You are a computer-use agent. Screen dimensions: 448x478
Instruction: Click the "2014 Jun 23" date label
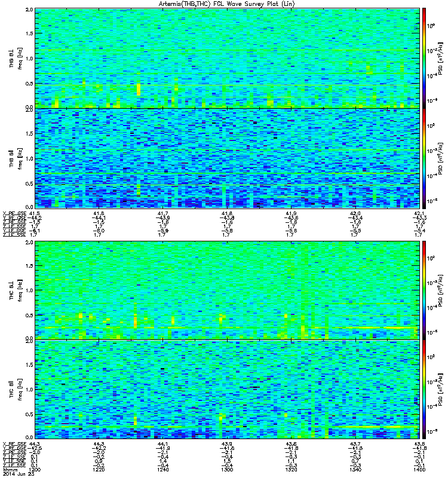click(19, 474)
